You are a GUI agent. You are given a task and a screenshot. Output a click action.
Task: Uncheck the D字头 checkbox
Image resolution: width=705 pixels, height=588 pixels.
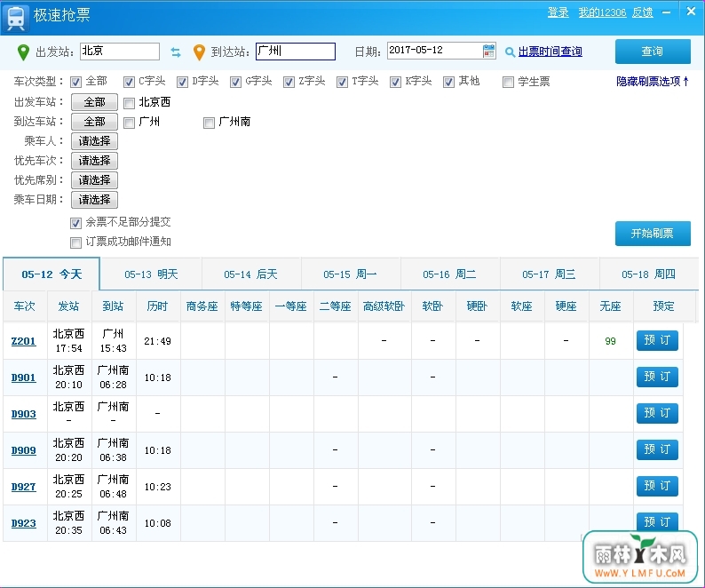[x=182, y=82]
